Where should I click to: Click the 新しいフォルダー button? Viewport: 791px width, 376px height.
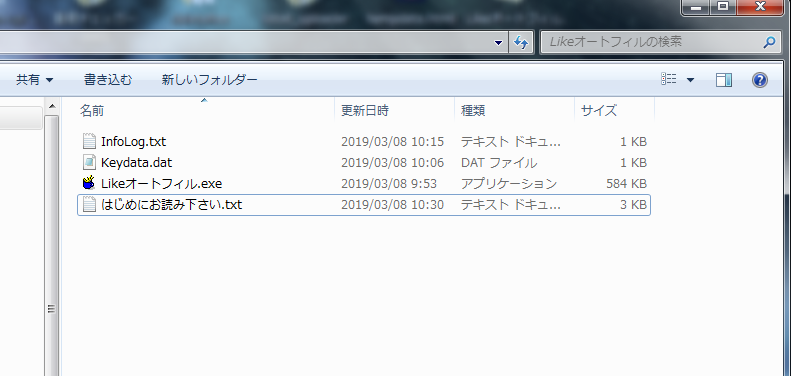click(209, 80)
